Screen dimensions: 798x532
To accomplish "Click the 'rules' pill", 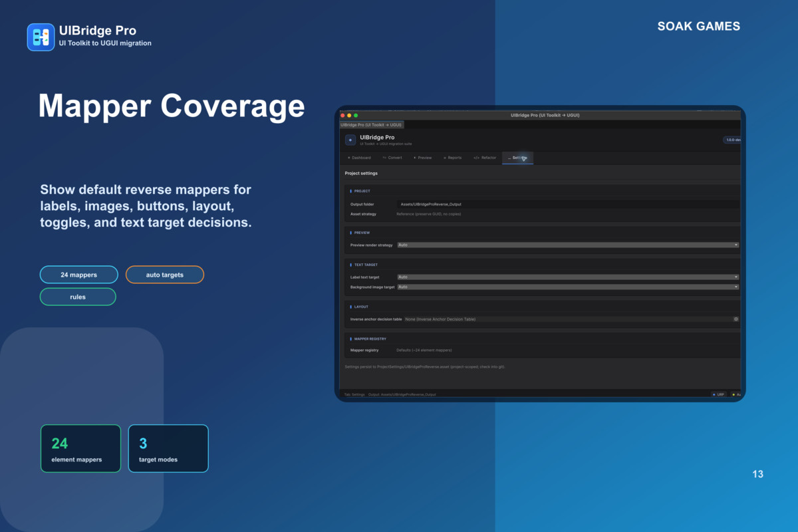I will [x=78, y=297].
